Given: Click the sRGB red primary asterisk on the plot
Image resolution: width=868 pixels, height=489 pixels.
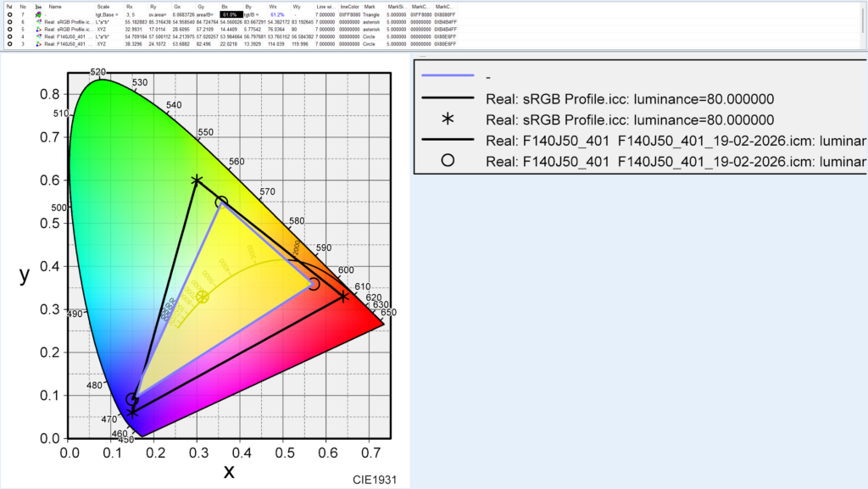Looking at the screenshot, I should click(343, 297).
